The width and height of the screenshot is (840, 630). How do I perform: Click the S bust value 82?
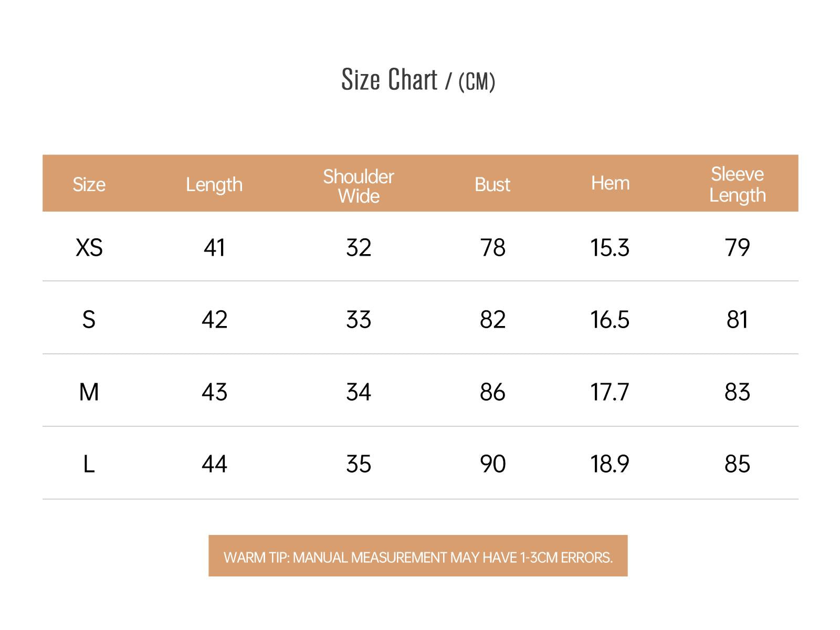coord(492,319)
